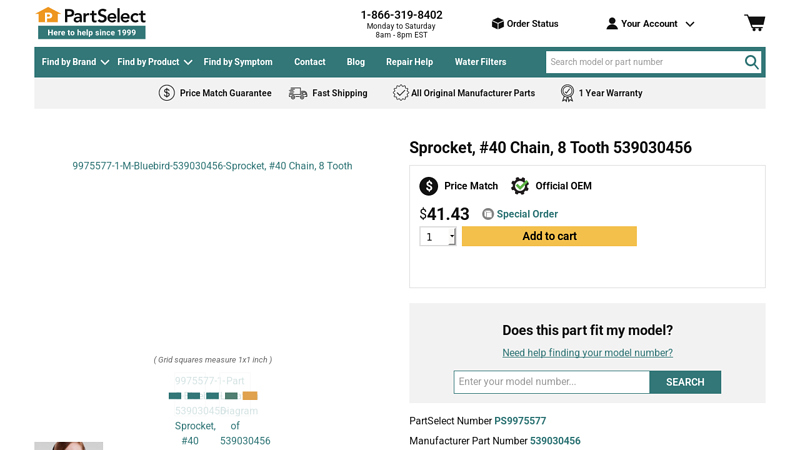
Task: Click the search magnifier icon
Action: (x=751, y=62)
